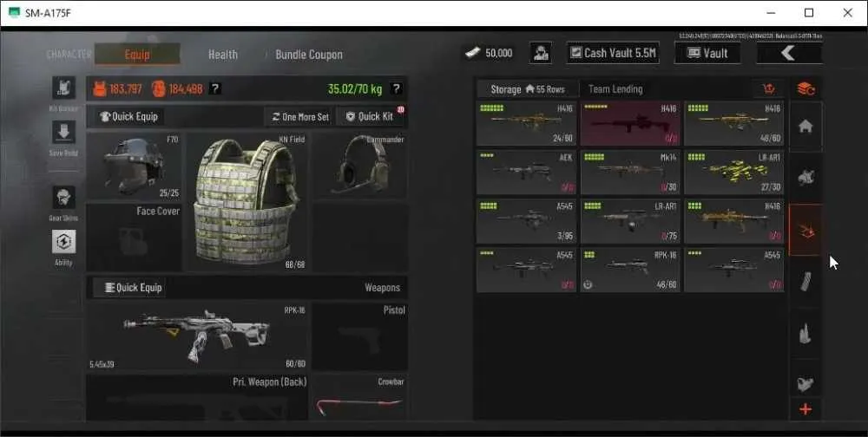Select the category icon above the plus

click(x=806, y=382)
